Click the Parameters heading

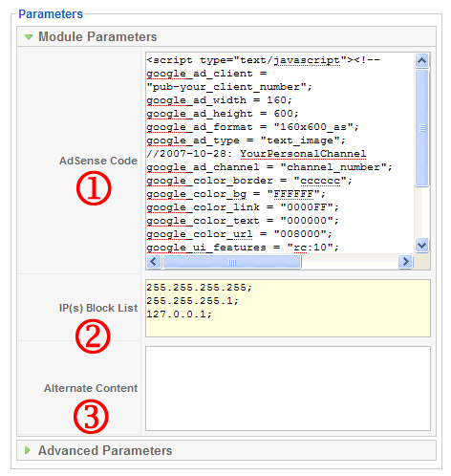51,14
